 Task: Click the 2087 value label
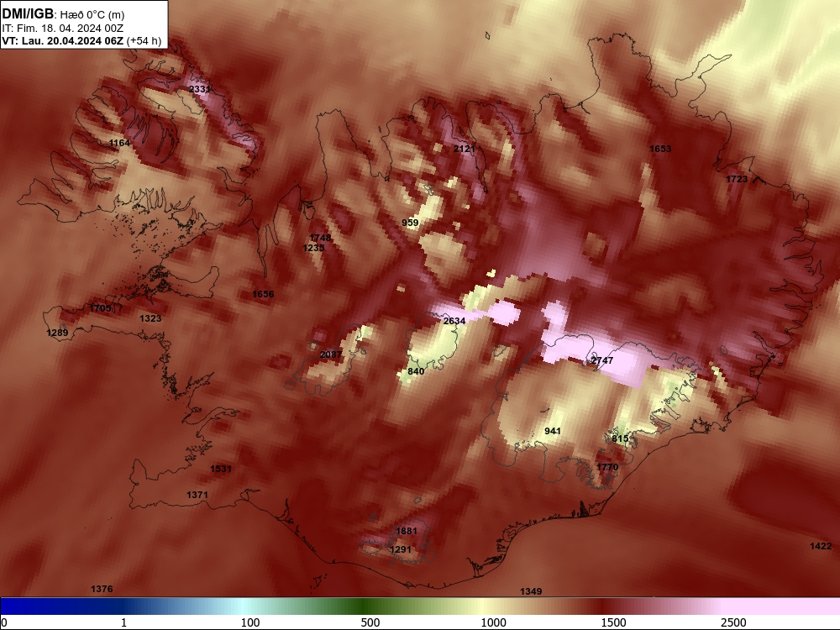click(330, 354)
